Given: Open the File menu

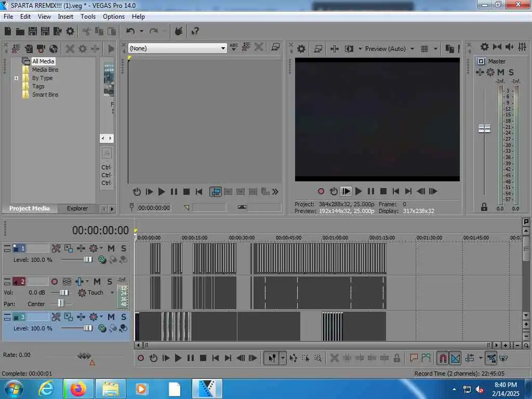Looking at the screenshot, I should pyautogui.click(x=8, y=17).
